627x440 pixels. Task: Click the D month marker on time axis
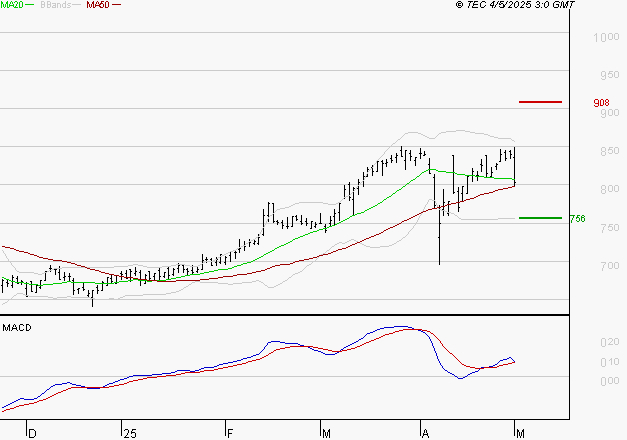click(32, 434)
